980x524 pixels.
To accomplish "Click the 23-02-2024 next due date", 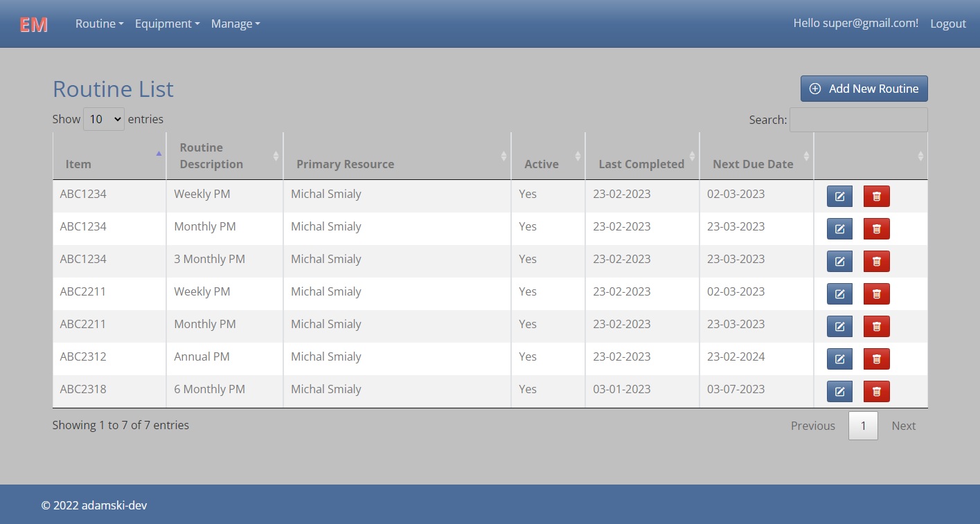I will tap(757, 359).
